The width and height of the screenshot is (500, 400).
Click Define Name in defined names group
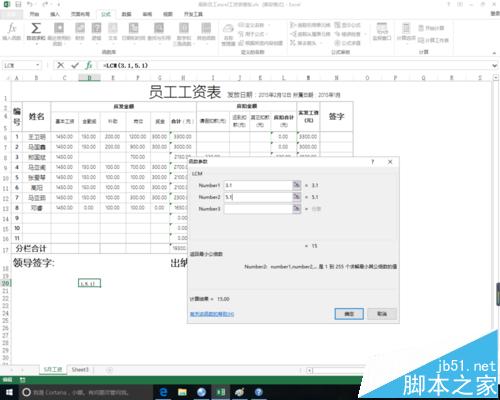[252, 25]
